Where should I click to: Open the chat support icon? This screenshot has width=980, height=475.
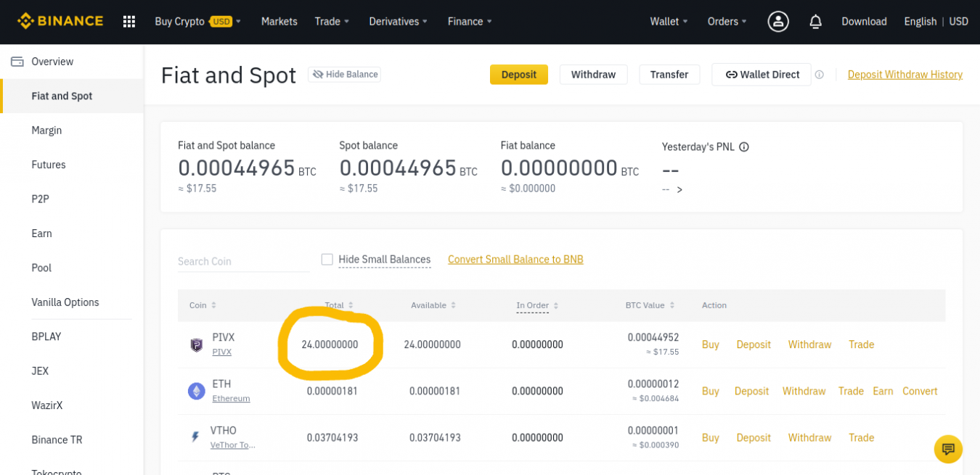click(948, 449)
